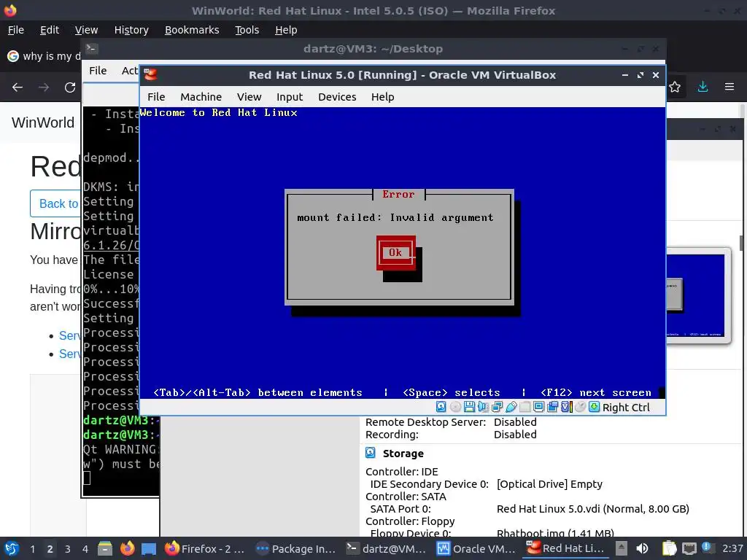Screen dimensions: 747x560
Task: Open Firefox History menu
Action: tap(131, 29)
